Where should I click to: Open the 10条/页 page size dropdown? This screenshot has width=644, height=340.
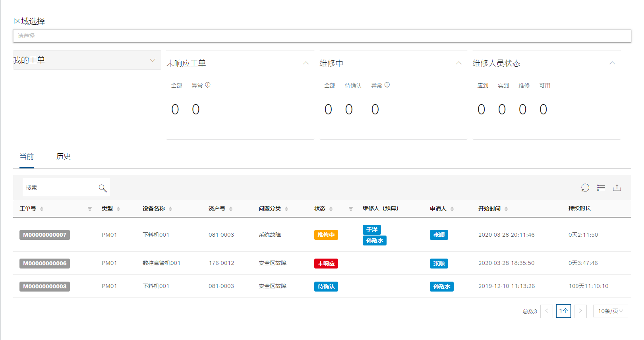(x=611, y=311)
